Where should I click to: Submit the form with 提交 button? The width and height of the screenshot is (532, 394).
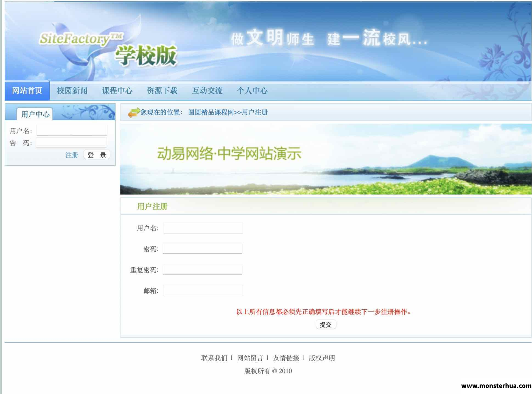coord(326,324)
